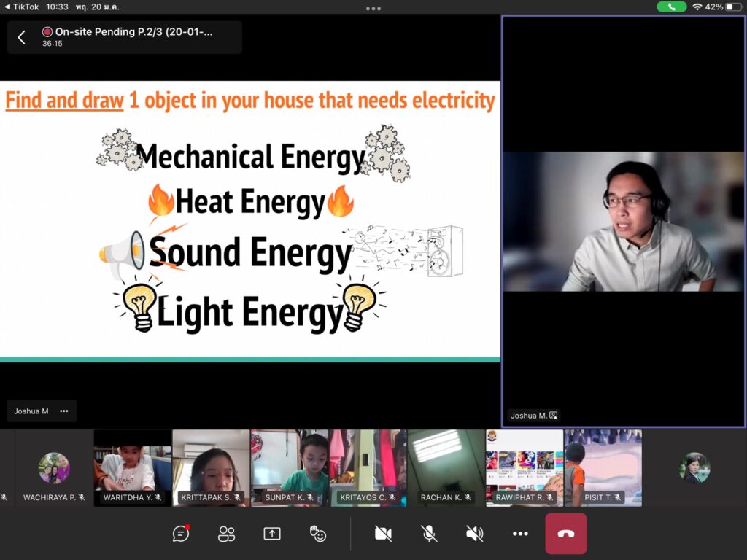Open the more actions ellipsis in toolbar
This screenshot has height=560, width=747.
tap(520, 534)
